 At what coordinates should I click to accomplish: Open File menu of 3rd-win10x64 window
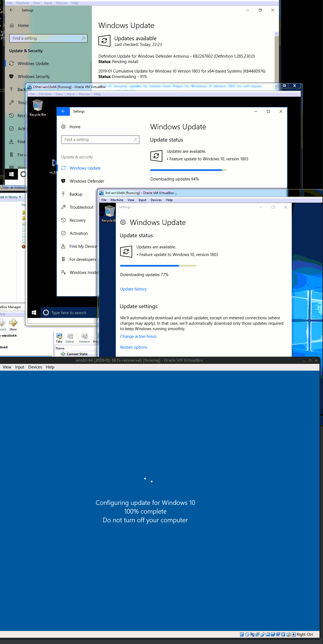coord(104,200)
